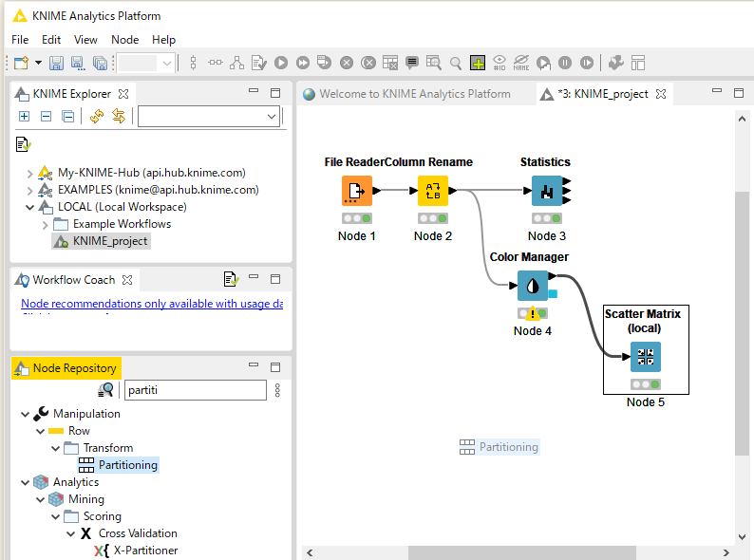Select the KNIME_project editor tab

[x=603, y=94]
